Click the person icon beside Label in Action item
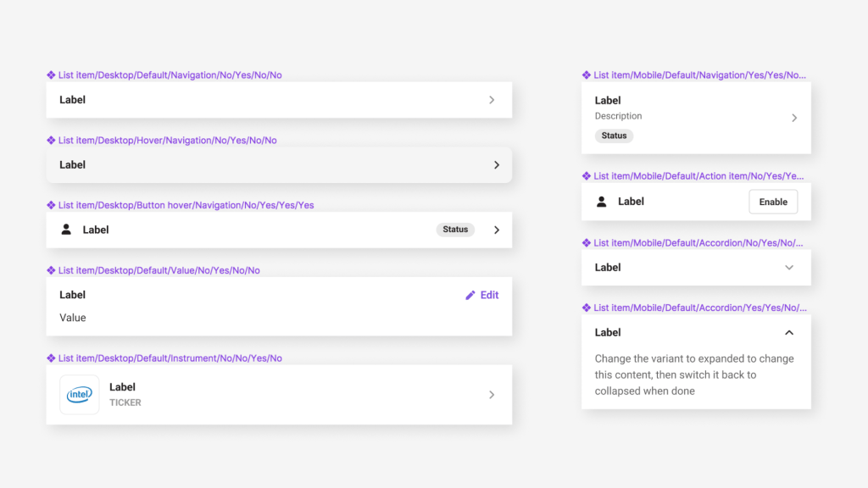 click(x=600, y=202)
